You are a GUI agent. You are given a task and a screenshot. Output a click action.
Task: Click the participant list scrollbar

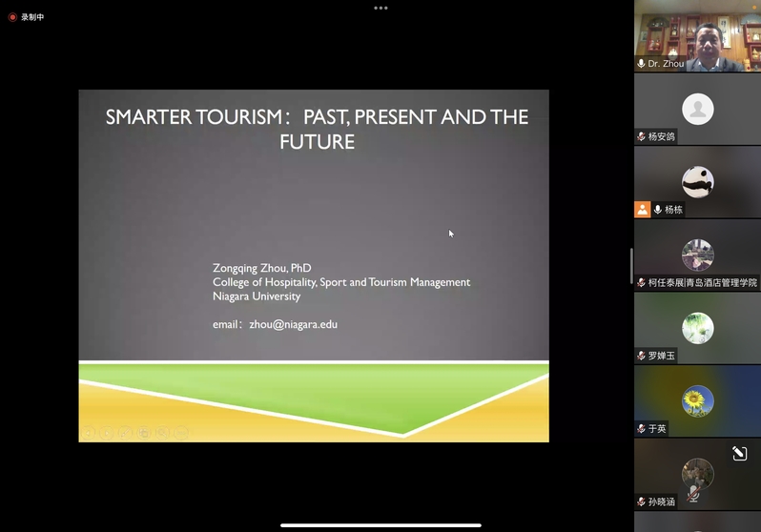(631, 266)
